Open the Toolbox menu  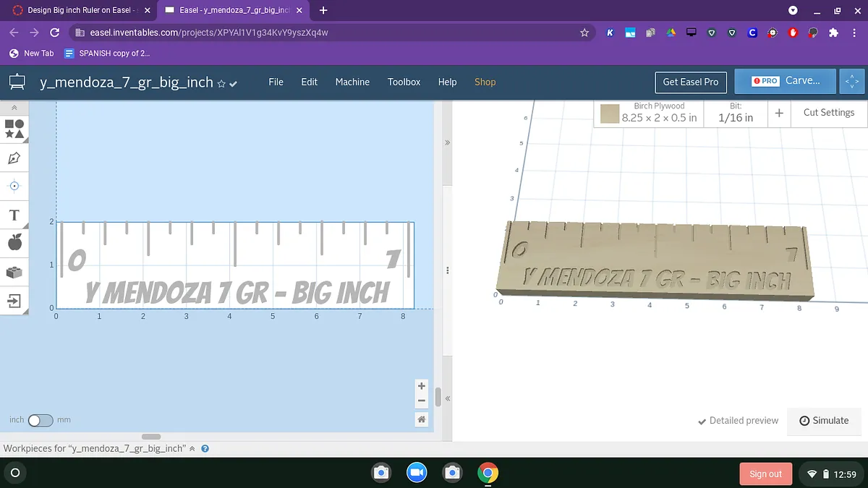tap(404, 82)
